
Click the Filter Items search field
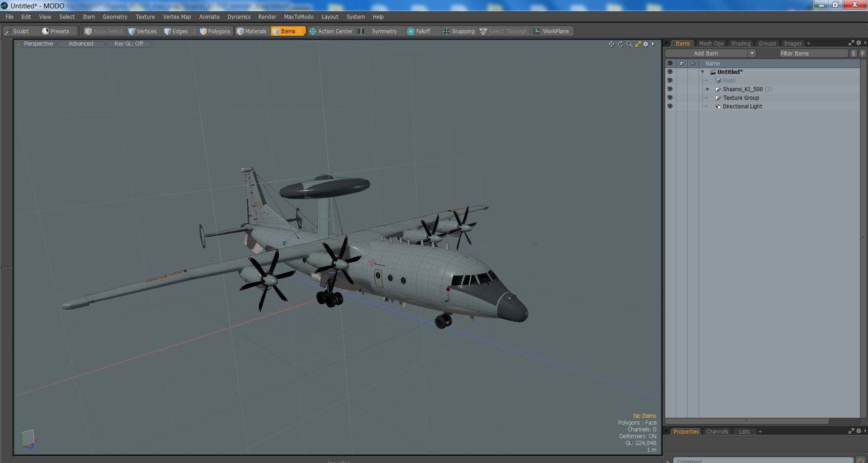coord(813,53)
